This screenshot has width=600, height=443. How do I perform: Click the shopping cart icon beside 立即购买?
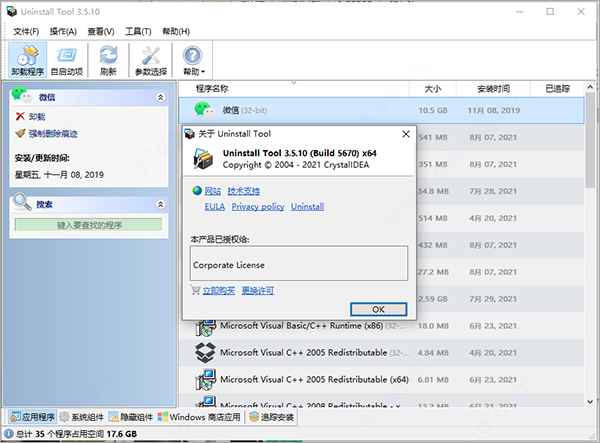(x=196, y=290)
